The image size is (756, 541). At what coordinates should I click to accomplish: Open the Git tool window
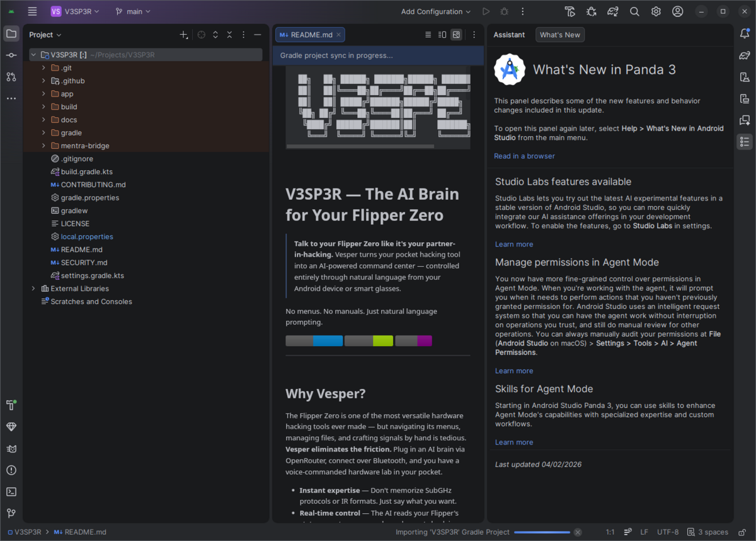tap(11, 513)
